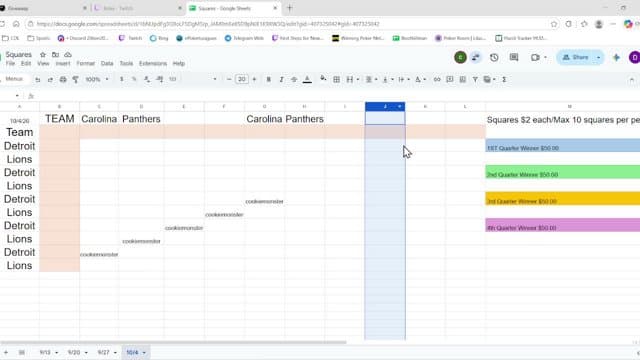Screen dimensions: 640x360
Task: Click the Menus search box
Action: click(15, 79)
